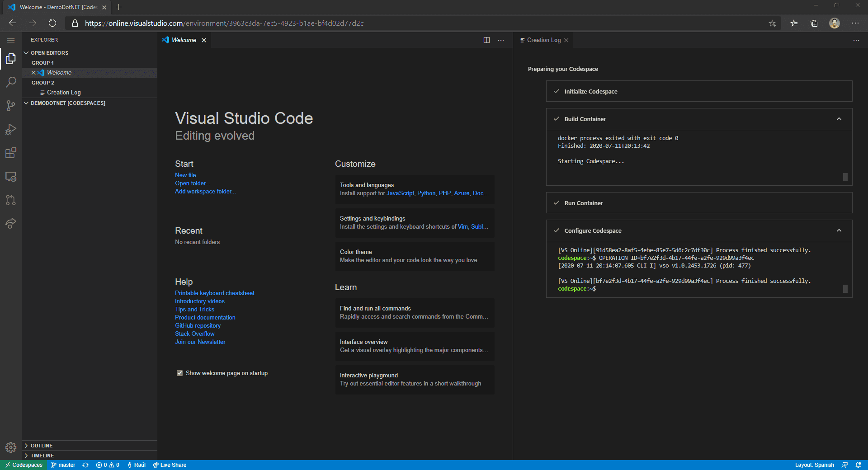Open Introductory videos link
868x470 pixels.
coord(200,301)
